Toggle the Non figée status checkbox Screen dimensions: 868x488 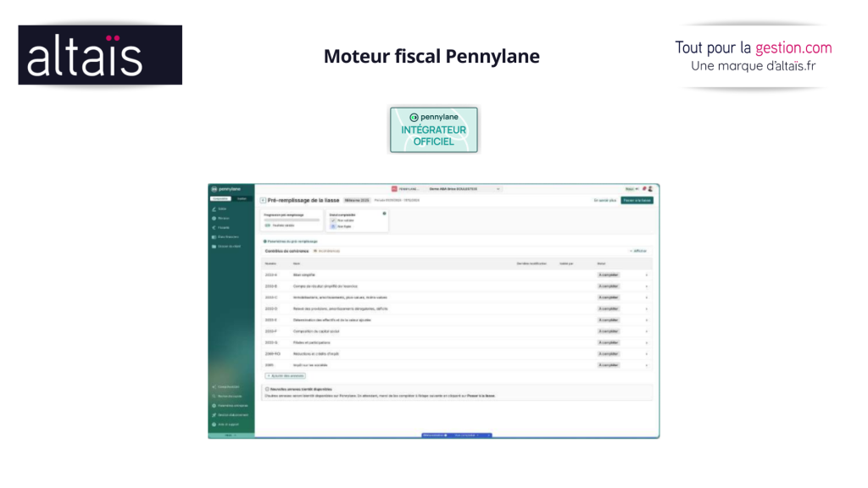click(x=332, y=227)
